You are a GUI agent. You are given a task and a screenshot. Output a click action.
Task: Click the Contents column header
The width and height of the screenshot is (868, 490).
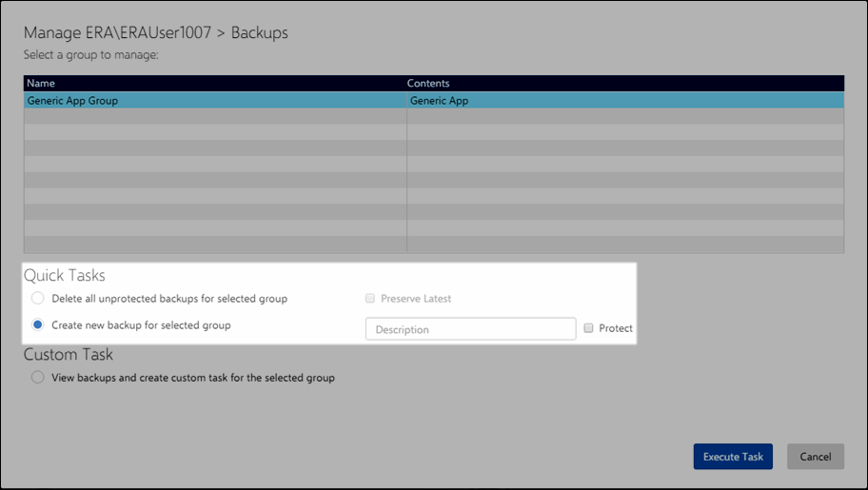click(428, 84)
